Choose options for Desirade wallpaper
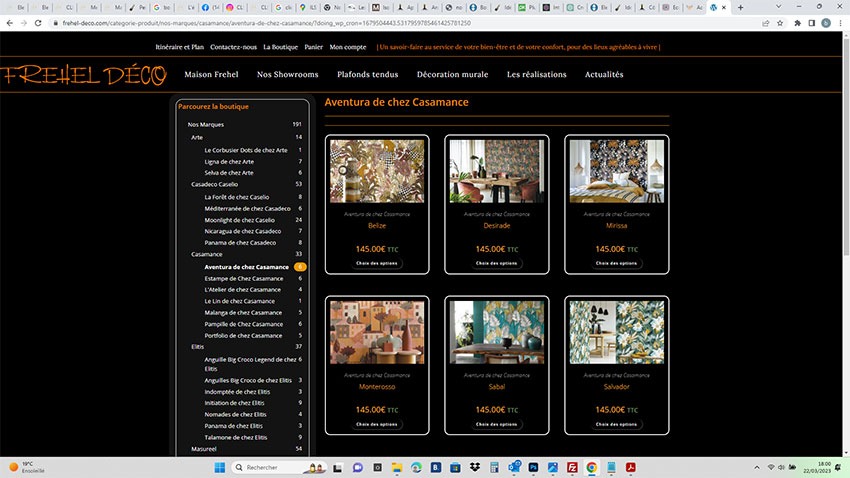This screenshot has width=850, height=478. click(497, 263)
